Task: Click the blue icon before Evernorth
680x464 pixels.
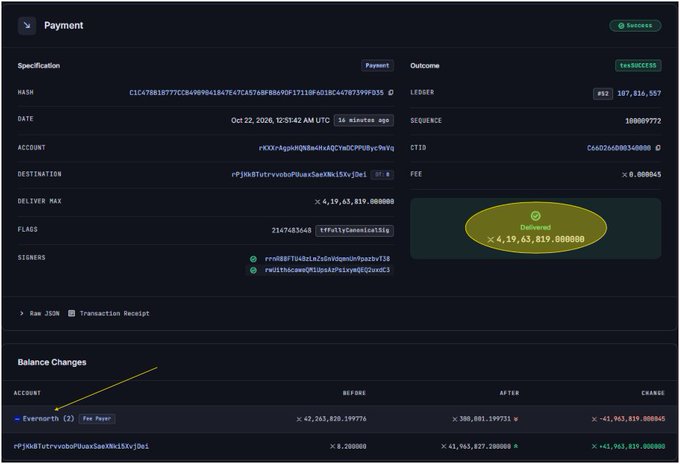Action: point(17,419)
